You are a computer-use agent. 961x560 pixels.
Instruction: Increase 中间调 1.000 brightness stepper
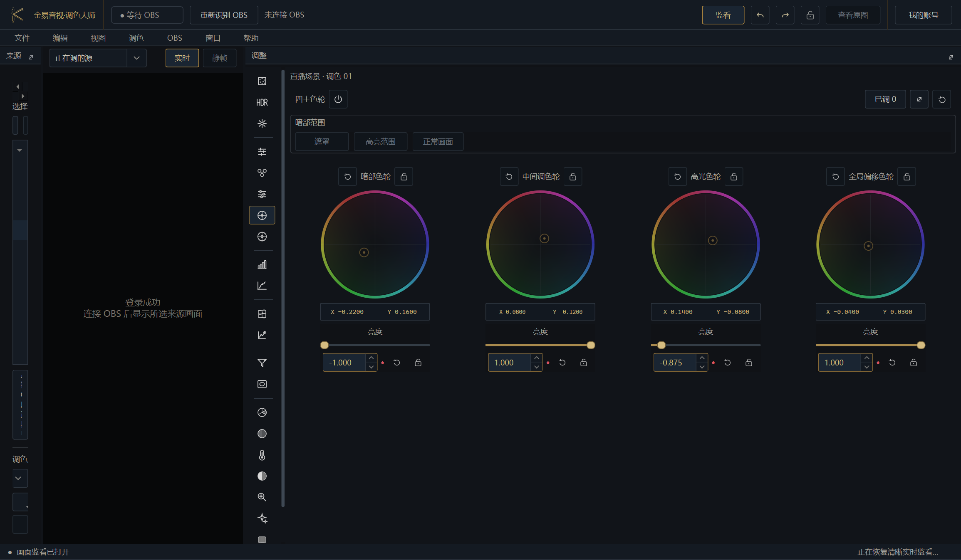click(x=537, y=358)
